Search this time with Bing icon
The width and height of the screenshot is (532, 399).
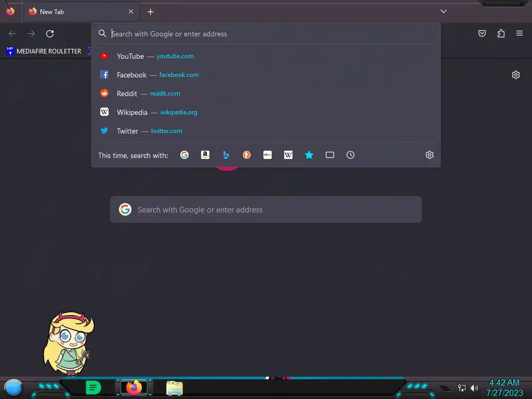click(226, 155)
